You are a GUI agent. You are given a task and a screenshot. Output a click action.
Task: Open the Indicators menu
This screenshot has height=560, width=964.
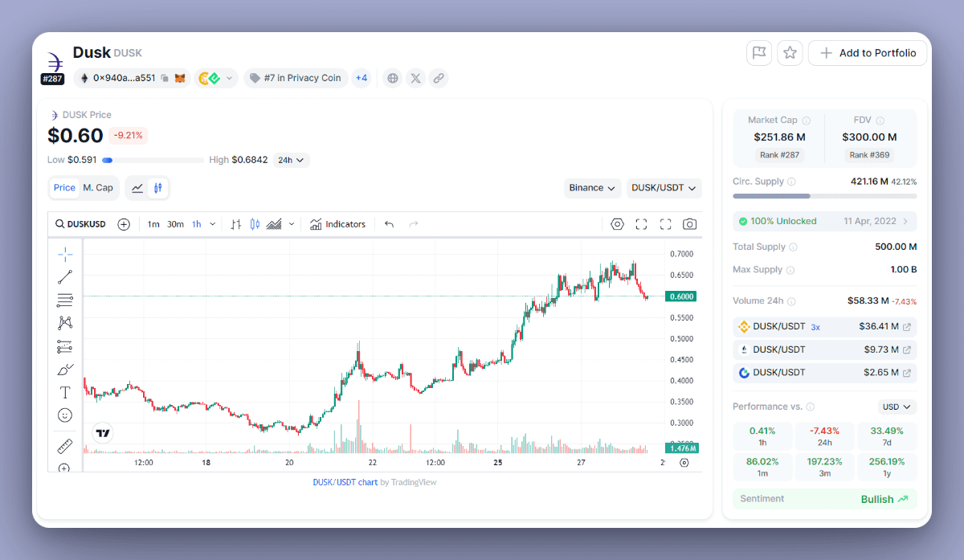pyautogui.click(x=337, y=224)
